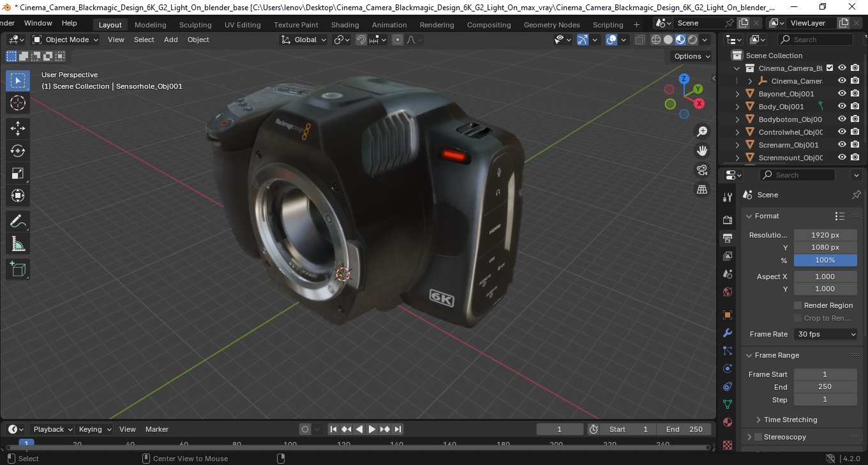Open the Add menu in viewport

[171, 40]
